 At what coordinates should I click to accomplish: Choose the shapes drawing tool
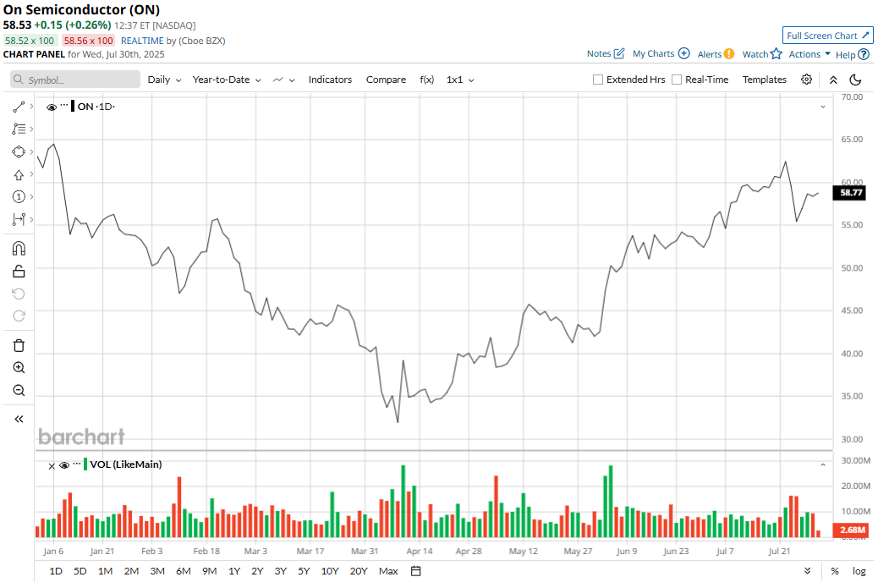tap(19, 152)
